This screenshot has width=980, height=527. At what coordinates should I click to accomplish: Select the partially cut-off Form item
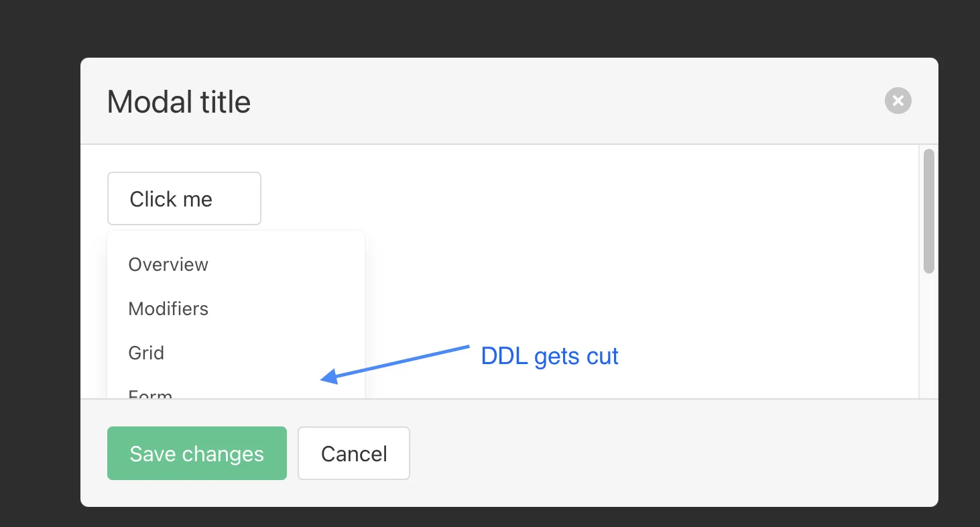point(151,394)
